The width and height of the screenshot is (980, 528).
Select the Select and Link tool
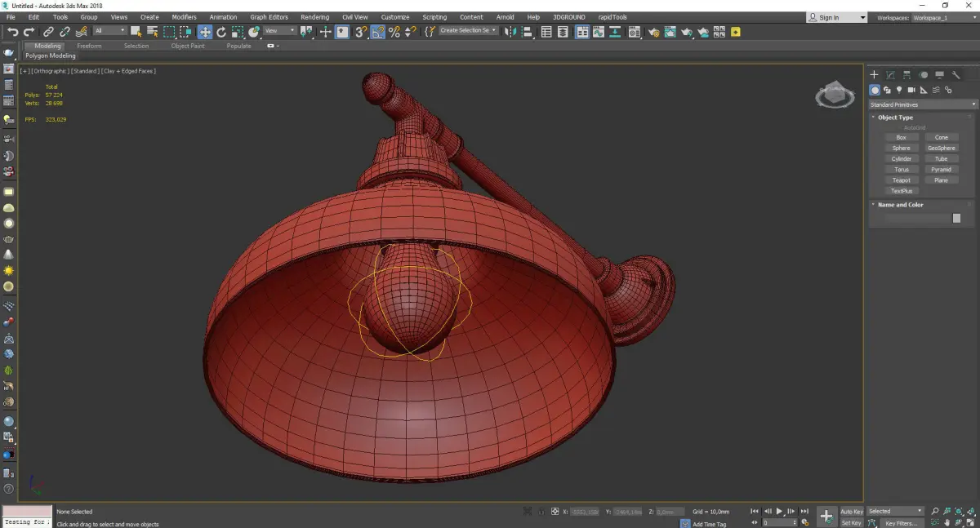48,32
